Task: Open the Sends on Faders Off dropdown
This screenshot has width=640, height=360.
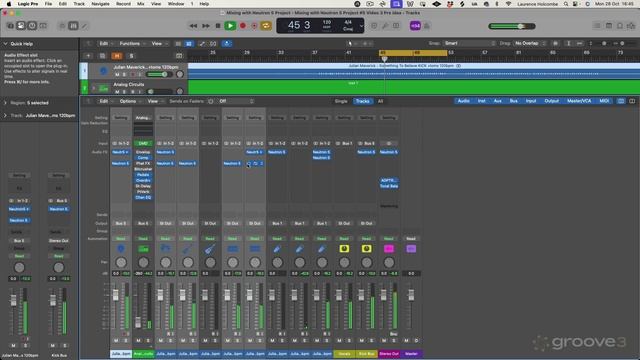Action: click(236, 101)
